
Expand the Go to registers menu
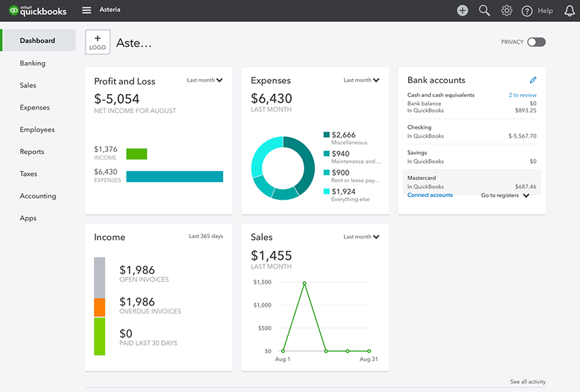(x=505, y=196)
